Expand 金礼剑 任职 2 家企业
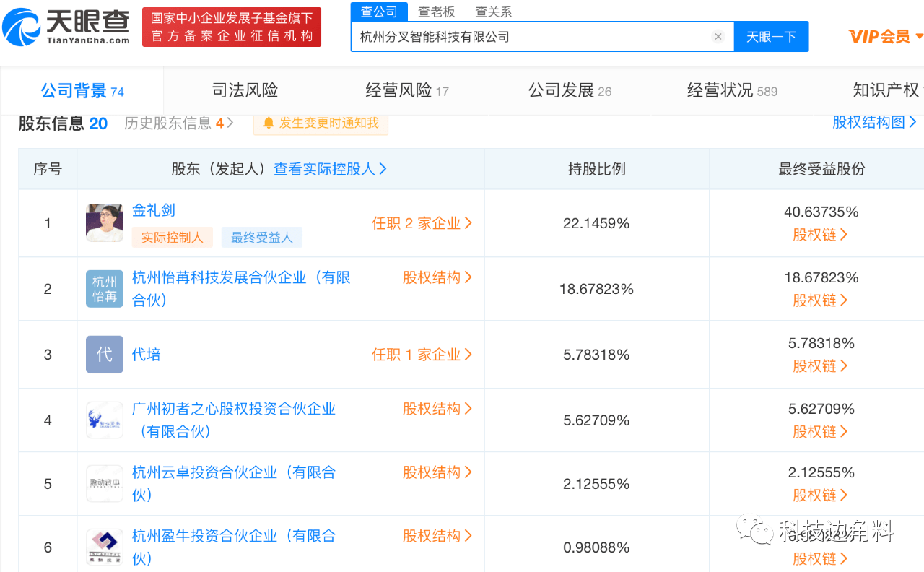 tap(422, 223)
